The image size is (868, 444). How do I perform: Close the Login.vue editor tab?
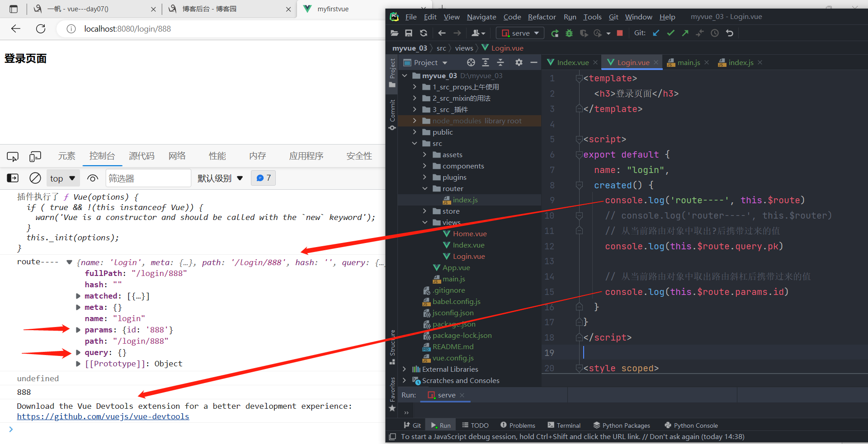656,62
